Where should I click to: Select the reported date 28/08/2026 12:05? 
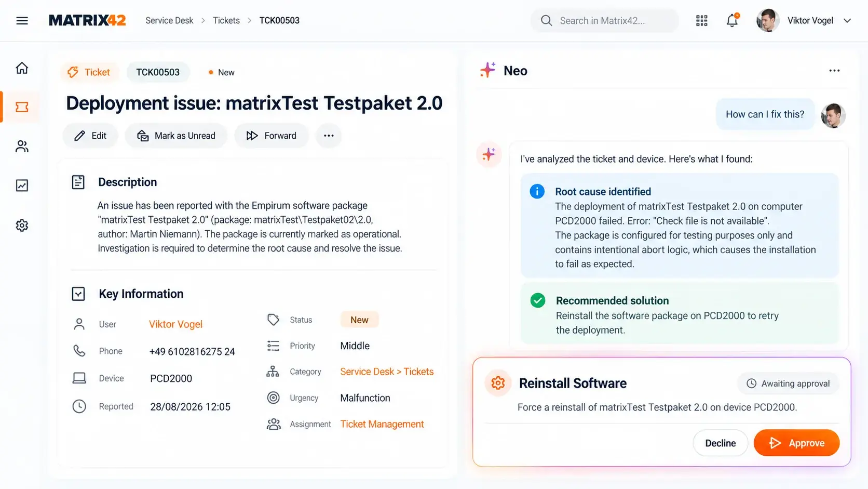(x=190, y=406)
